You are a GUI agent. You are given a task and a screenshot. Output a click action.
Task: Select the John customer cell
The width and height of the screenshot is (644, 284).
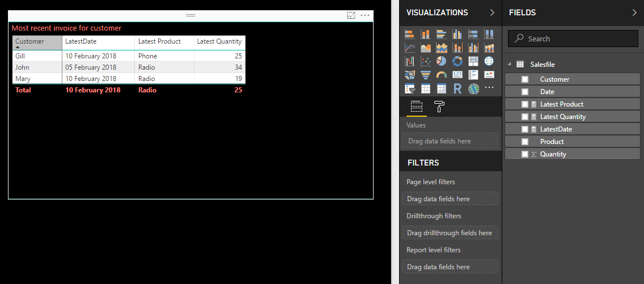[37, 67]
